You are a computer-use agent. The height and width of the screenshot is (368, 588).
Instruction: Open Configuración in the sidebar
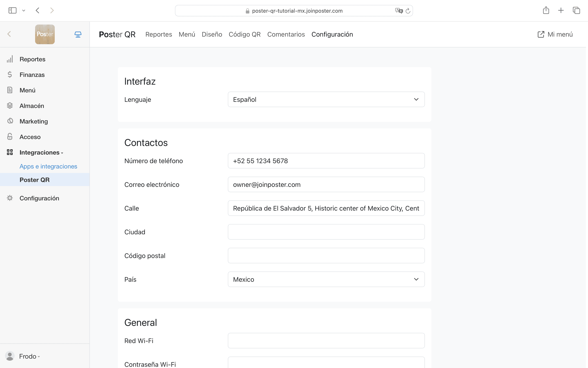point(39,198)
